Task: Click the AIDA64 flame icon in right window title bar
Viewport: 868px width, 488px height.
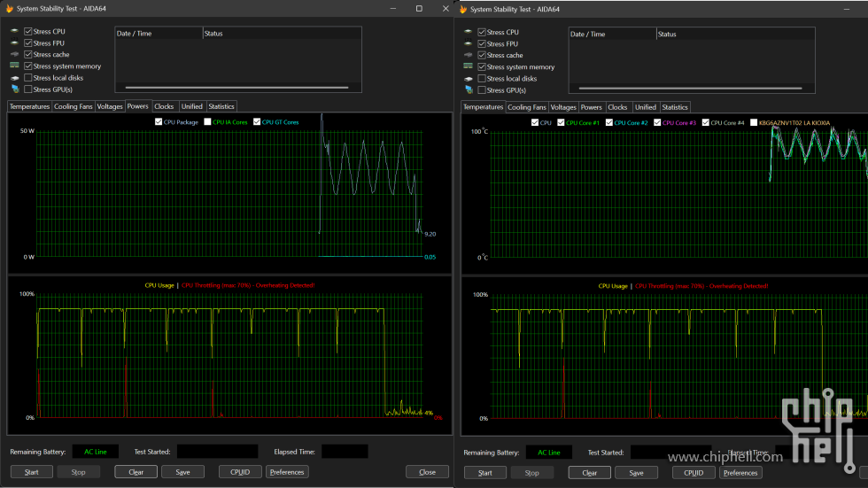Action: (463, 9)
